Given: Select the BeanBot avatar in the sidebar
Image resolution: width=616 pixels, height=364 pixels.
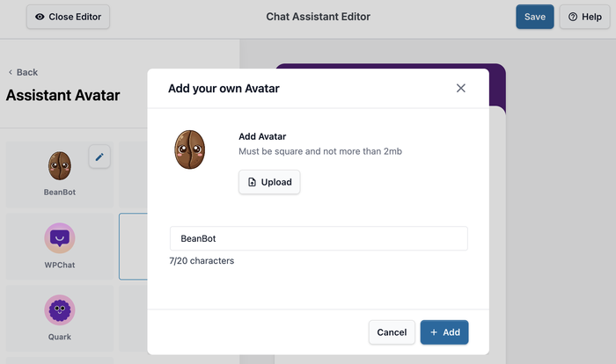Looking at the screenshot, I should pyautogui.click(x=60, y=164).
